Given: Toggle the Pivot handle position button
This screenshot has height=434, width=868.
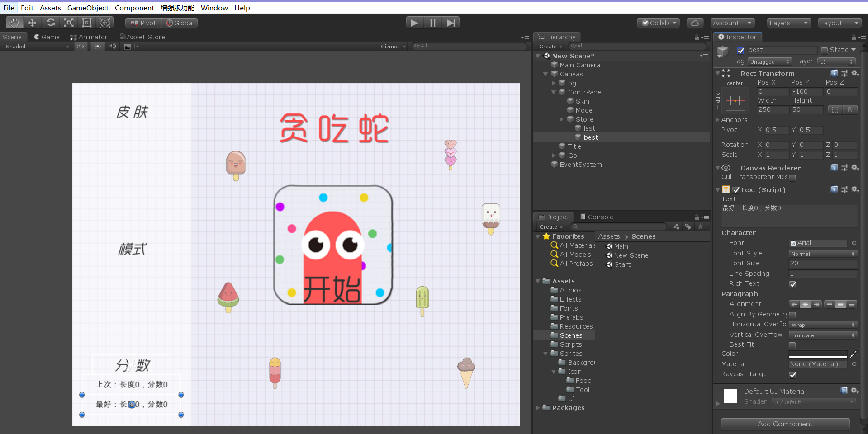Looking at the screenshot, I should click(143, 23).
